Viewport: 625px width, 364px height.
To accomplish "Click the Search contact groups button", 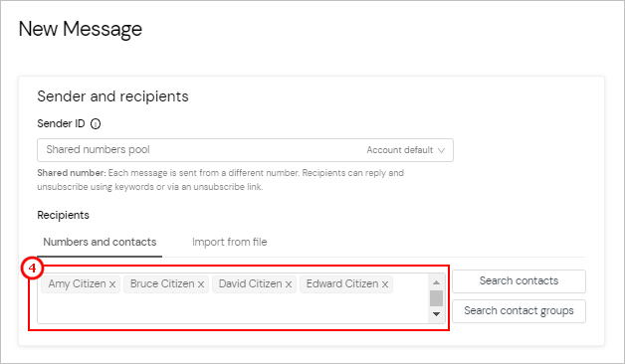I will tap(519, 311).
